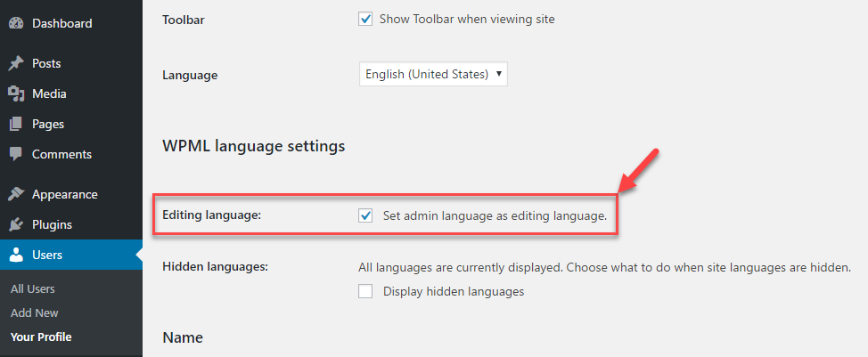Click the Appearance menu label
This screenshot has height=357, width=868.
[65, 195]
